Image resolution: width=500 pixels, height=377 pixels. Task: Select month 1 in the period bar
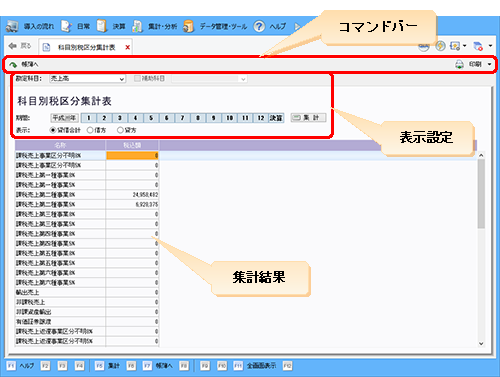(88, 118)
